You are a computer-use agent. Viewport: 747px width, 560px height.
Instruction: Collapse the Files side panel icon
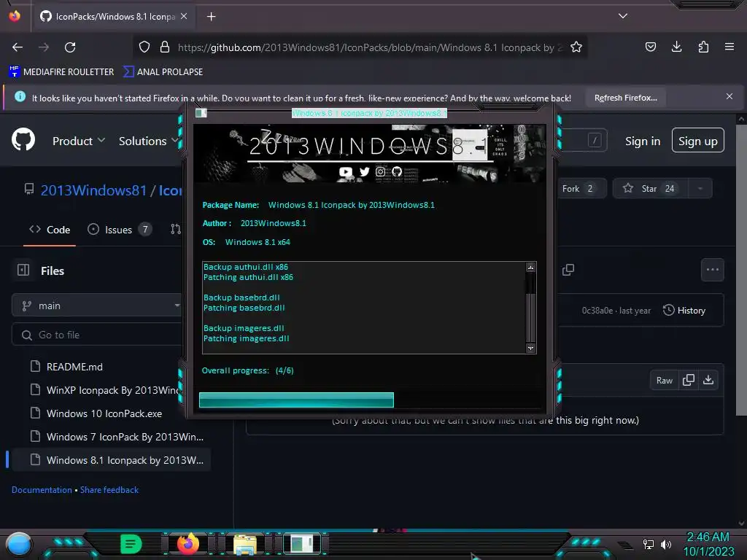click(23, 270)
